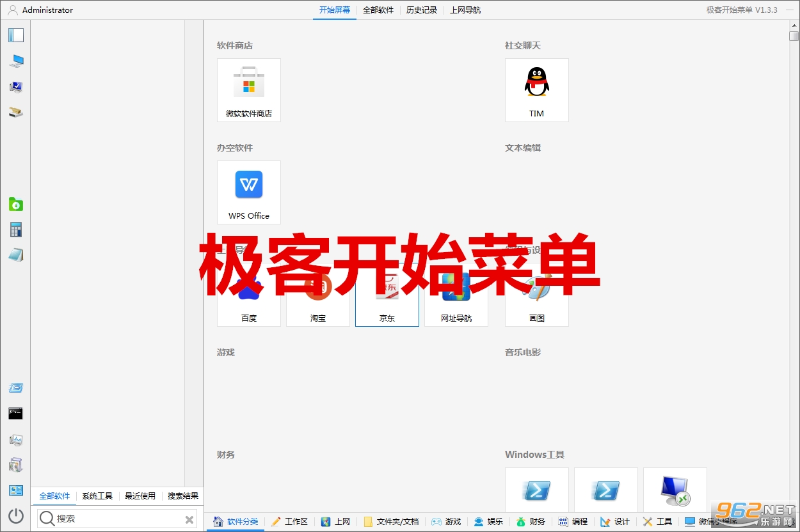Image resolution: width=800 pixels, height=532 pixels.
Task: Open the network drive icon in sidebar
Action: [x=15, y=113]
